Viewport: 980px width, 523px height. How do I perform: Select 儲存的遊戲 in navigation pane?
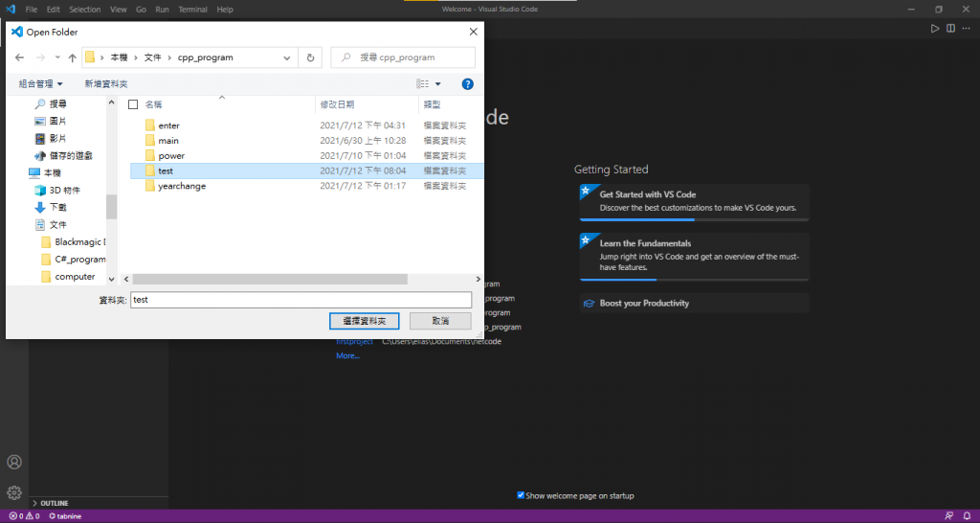pos(62,156)
